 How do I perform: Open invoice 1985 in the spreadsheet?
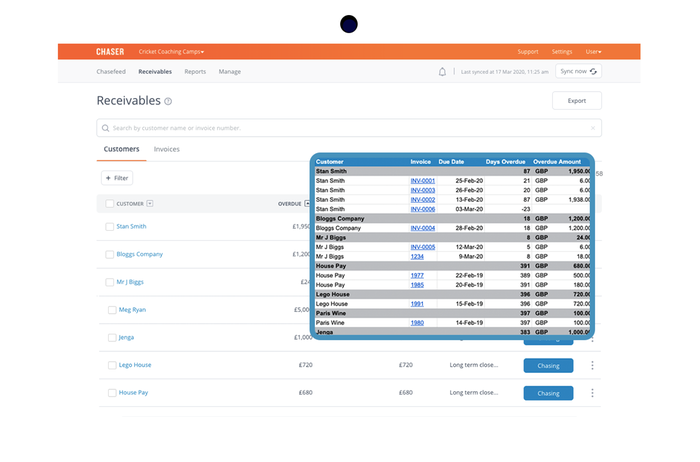(x=417, y=285)
